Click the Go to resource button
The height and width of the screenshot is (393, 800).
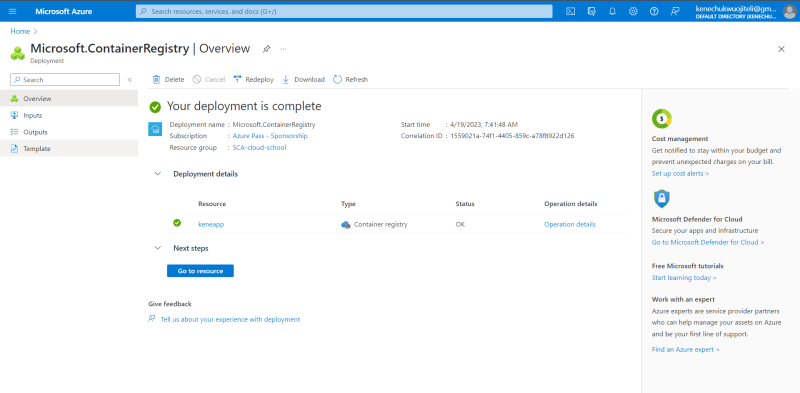click(x=200, y=271)
